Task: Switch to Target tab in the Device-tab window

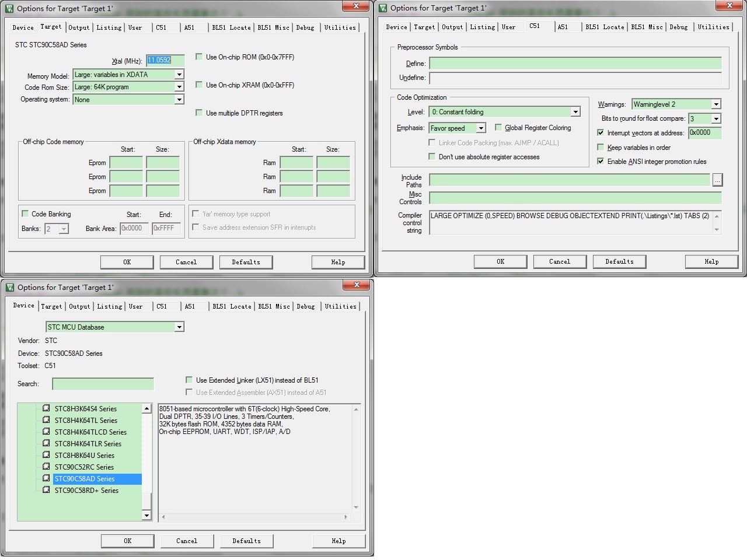Action: tap(51, 306)
